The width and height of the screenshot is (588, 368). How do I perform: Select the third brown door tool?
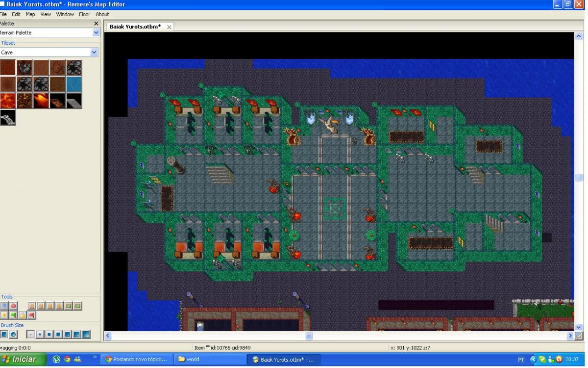(x=50, y=306)
